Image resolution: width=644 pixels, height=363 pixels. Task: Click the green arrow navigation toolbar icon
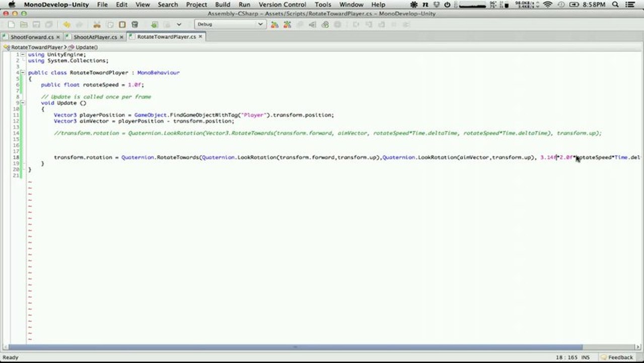pos(155,24)
